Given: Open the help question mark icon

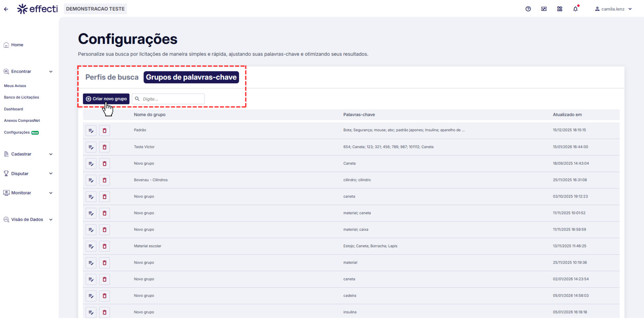Looking at the screenshot, I should tap(528, 9).
